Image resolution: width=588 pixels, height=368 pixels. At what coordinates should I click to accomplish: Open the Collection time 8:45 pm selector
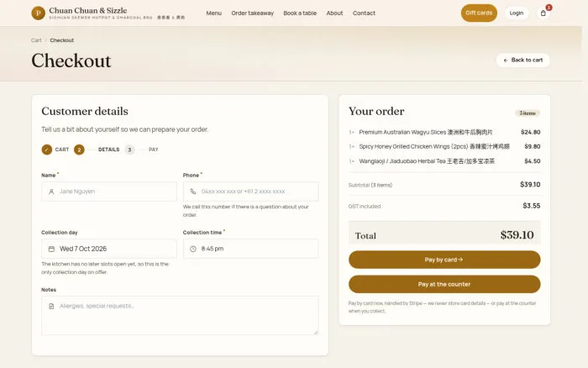click(x=251, y=249)
